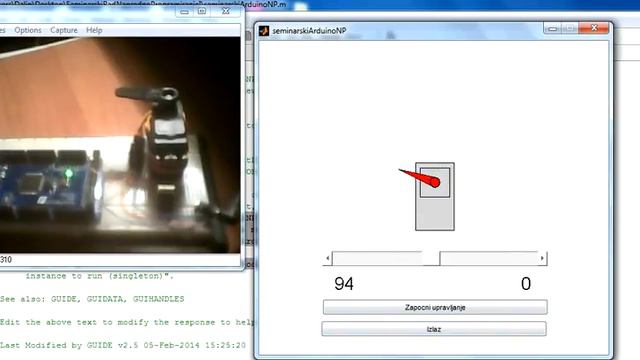Screen dimensions: 640x360
Task: Click the webcam video preview
Action: [x=120, y=145]
